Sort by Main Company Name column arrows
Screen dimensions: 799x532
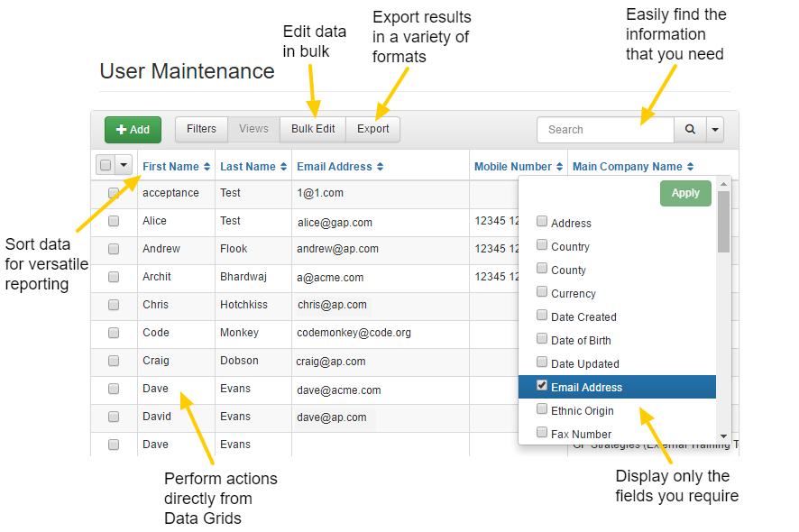691,167
